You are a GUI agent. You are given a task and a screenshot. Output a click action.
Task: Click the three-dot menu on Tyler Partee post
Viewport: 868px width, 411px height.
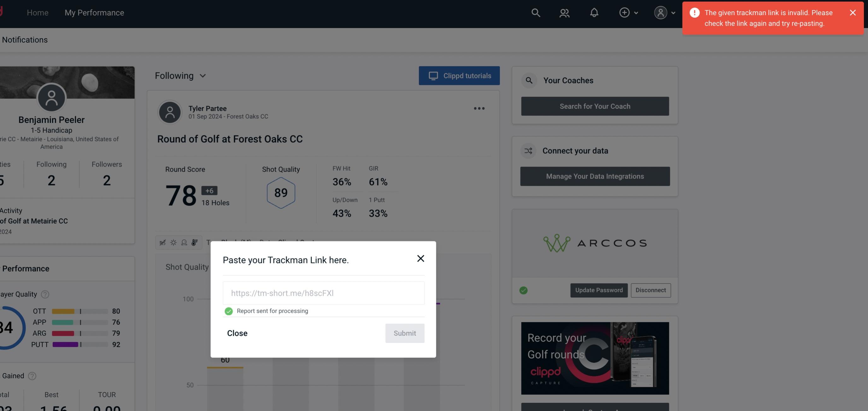(479, 109)
